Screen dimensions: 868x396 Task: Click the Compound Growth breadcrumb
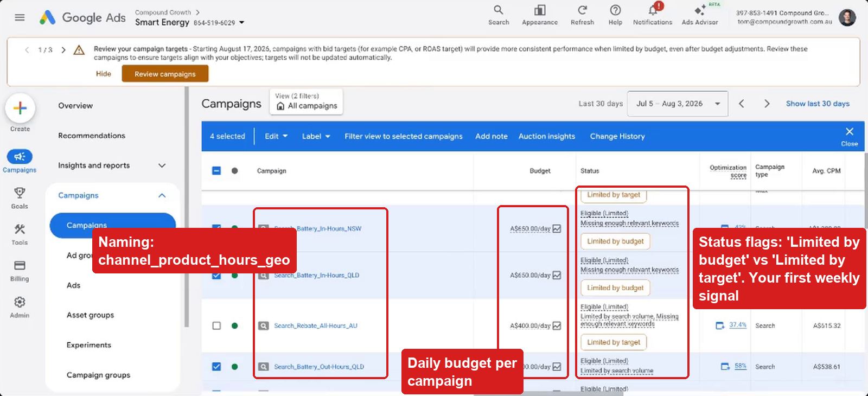tap(163, 12)
